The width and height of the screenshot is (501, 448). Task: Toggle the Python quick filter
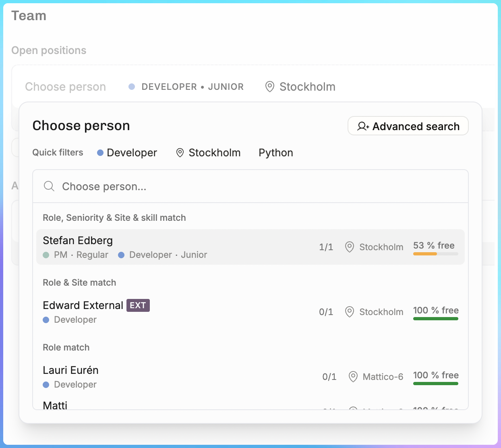coord(276,153)
